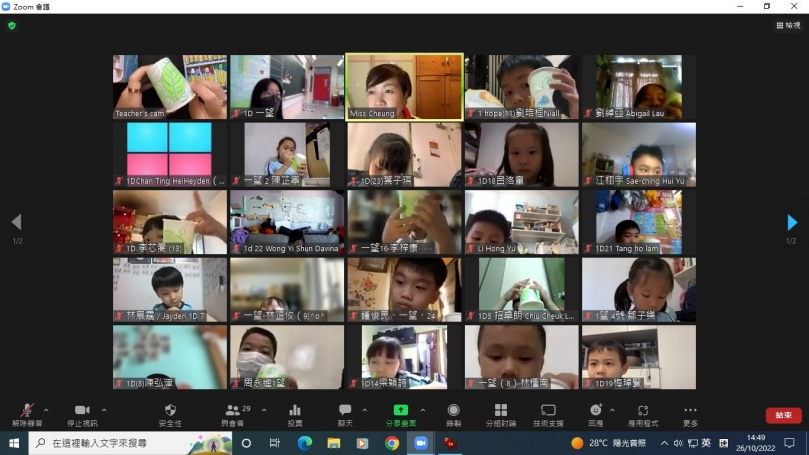Open the View layout menu
Viewport: 809px width, 455px height.
(x=787, y=25)
